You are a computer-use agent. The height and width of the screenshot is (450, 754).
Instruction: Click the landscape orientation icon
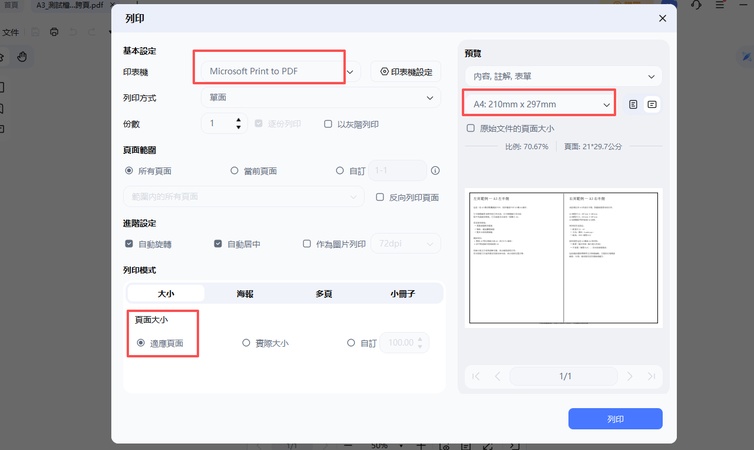coord(652,104)
